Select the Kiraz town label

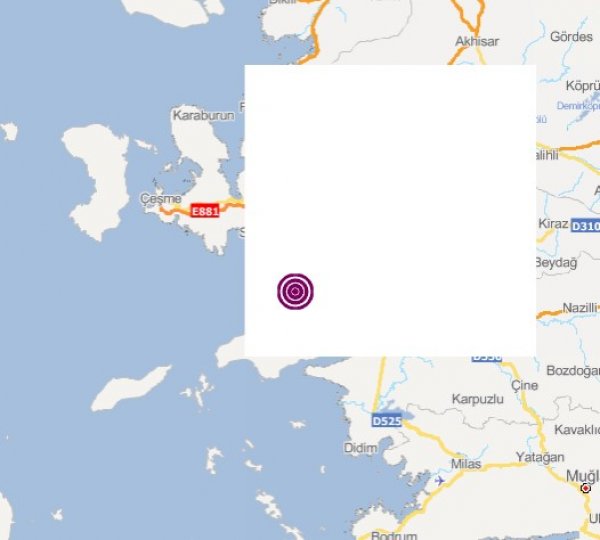(553, 224)
